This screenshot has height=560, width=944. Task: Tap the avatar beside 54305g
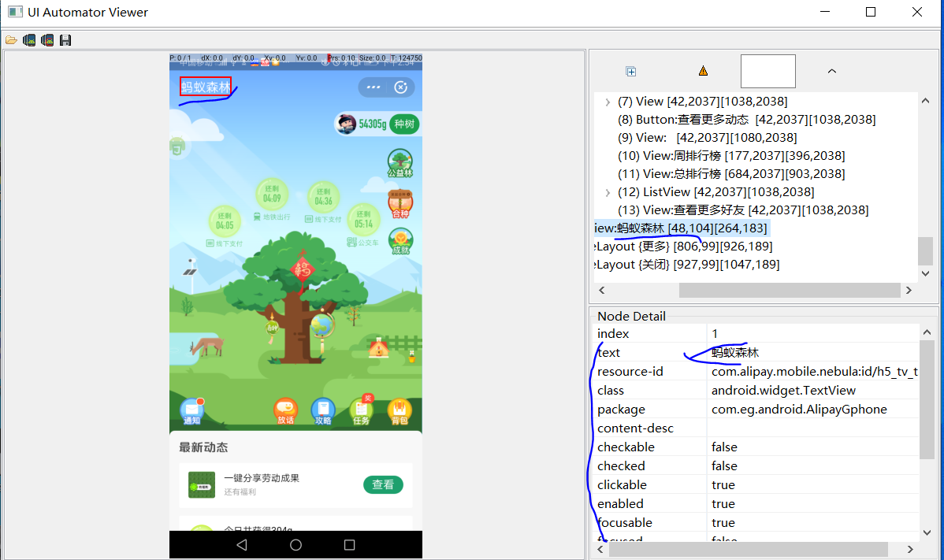click(x=346, y=124)
